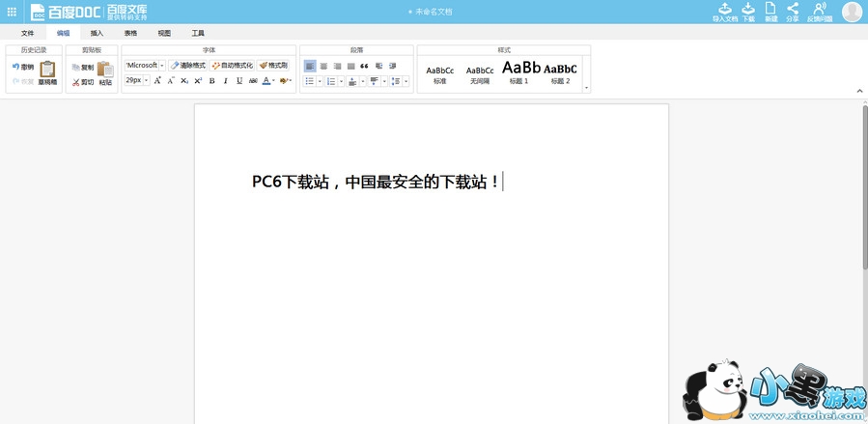Click the font color A swatch

pos(266,81)
